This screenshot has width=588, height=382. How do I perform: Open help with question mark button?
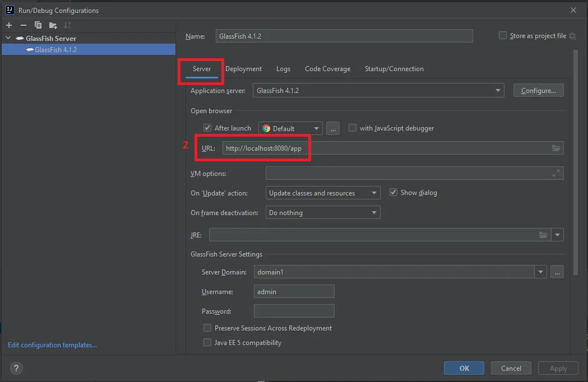16,368
